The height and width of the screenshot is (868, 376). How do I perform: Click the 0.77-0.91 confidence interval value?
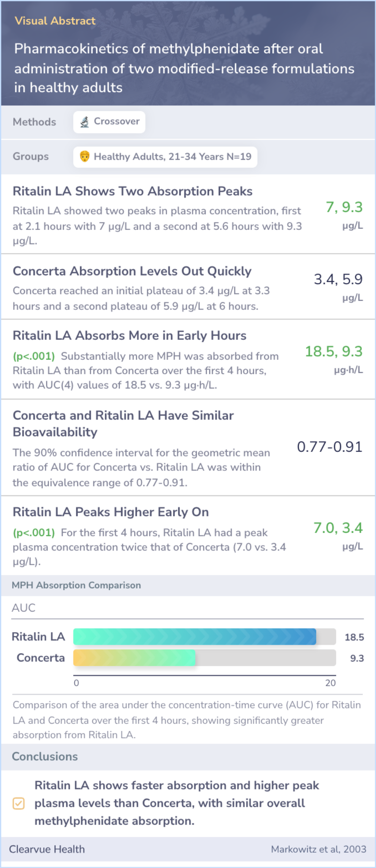[x=330, y=447]
